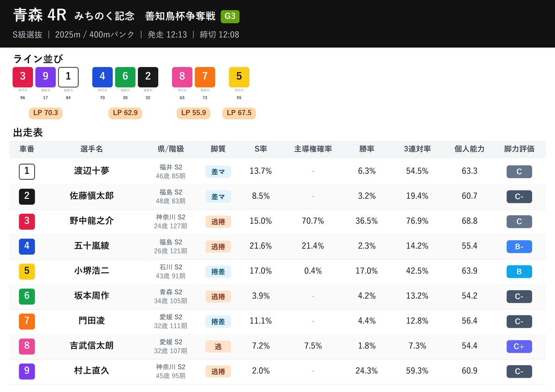Sort by the 勝率 column header
555x392 pixels.
pos(367,149)
